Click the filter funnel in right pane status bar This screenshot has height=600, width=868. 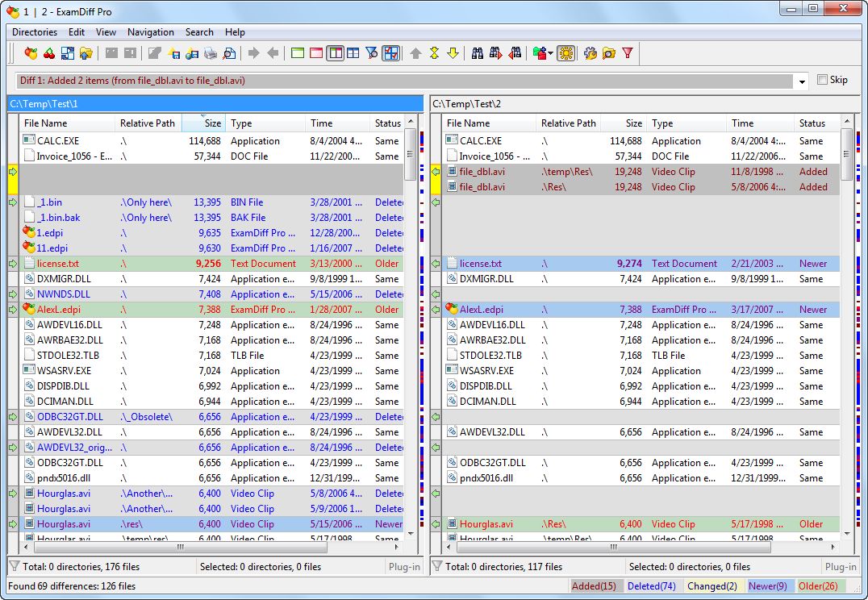click(x=436, y=566)
